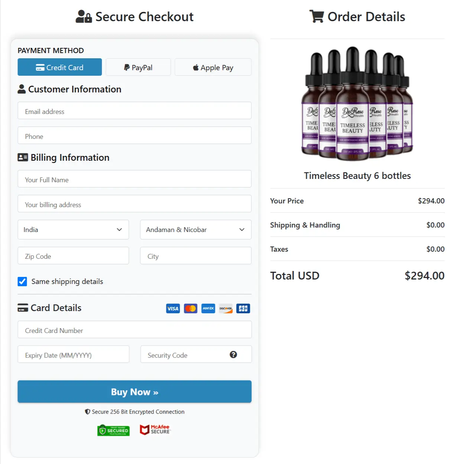Click the Mastercard icon

pyautogui.click(x=190, y=308)
